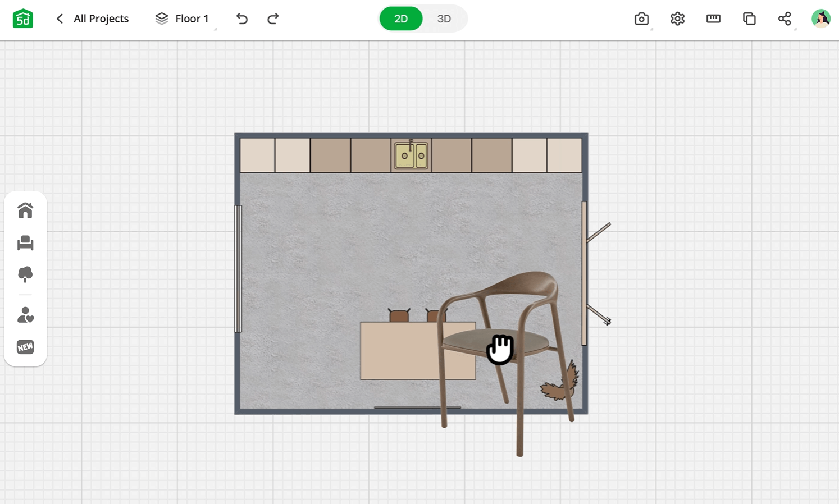Redo the last action

273,19
